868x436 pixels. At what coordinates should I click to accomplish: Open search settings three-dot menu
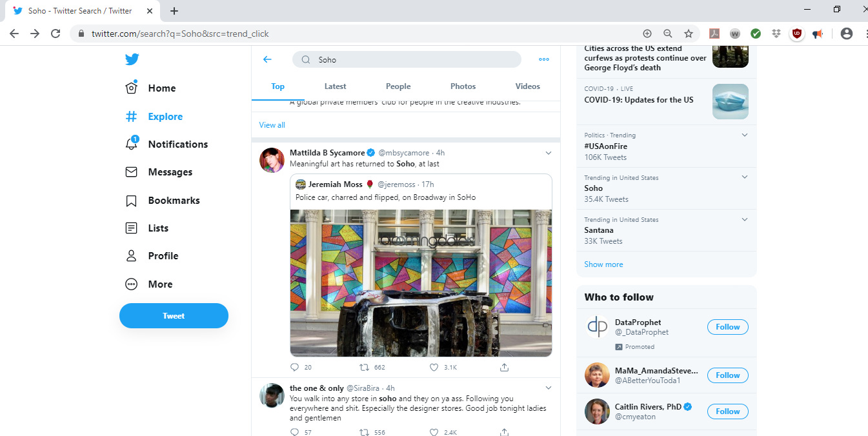[544, 59]
